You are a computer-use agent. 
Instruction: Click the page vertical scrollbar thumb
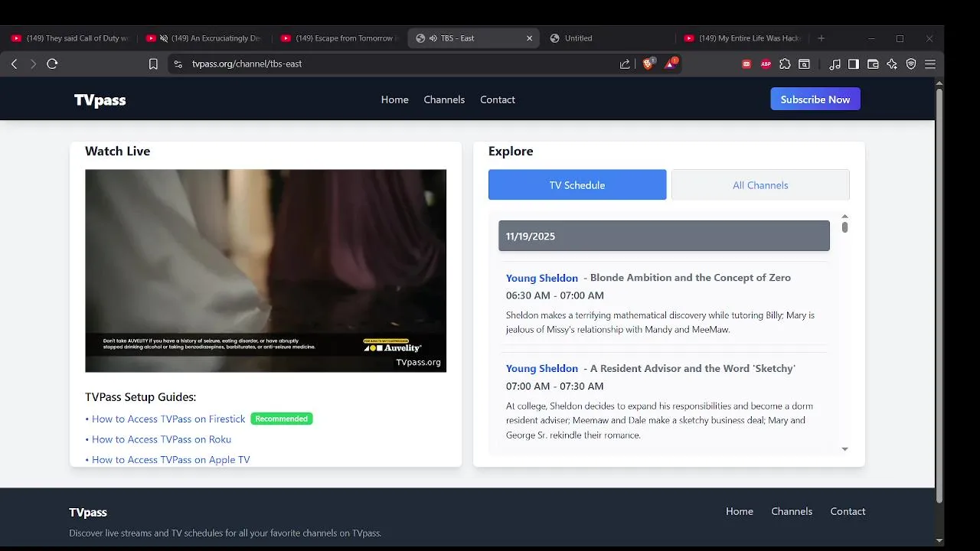(939, 295)
